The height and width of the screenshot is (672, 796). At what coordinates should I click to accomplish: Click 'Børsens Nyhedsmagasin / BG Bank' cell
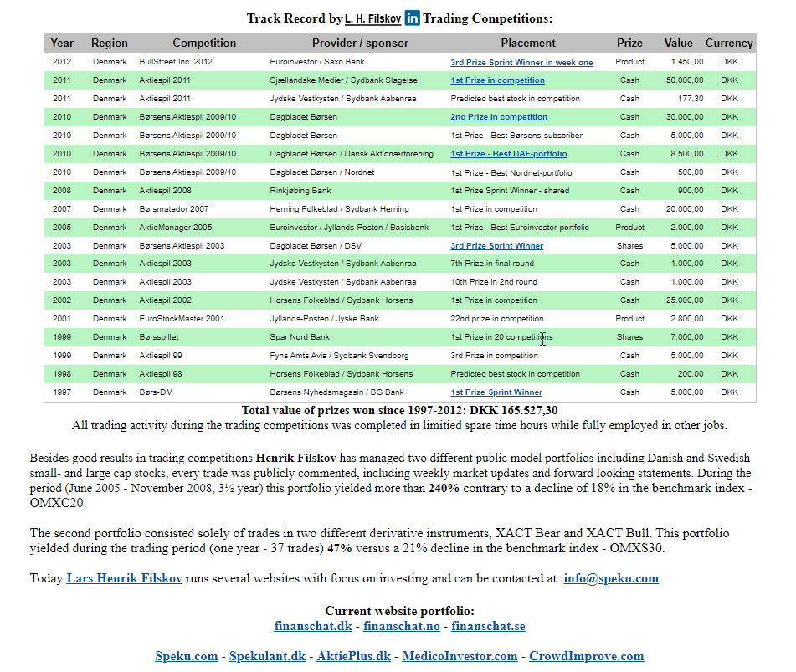click(x=336, y=392)
